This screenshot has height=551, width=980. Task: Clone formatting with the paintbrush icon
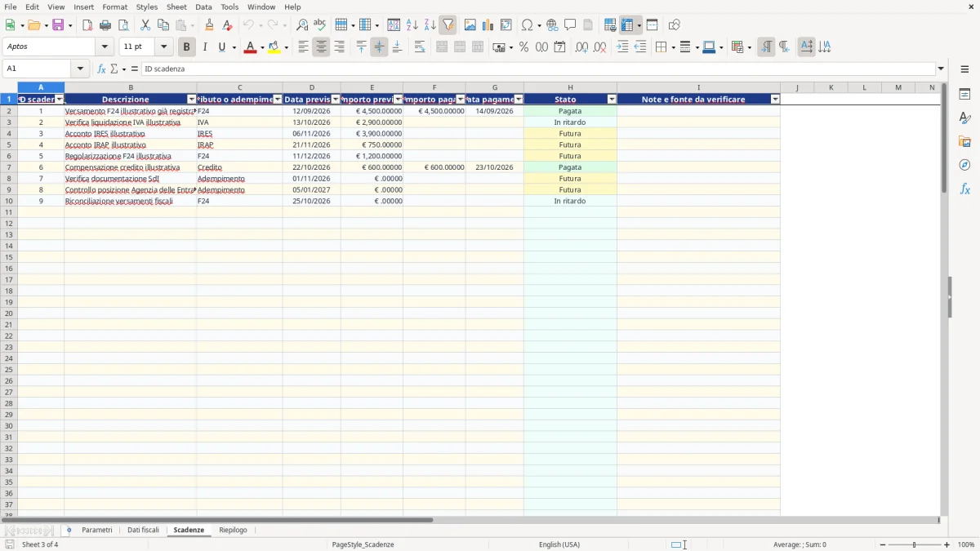click(210, 25)
